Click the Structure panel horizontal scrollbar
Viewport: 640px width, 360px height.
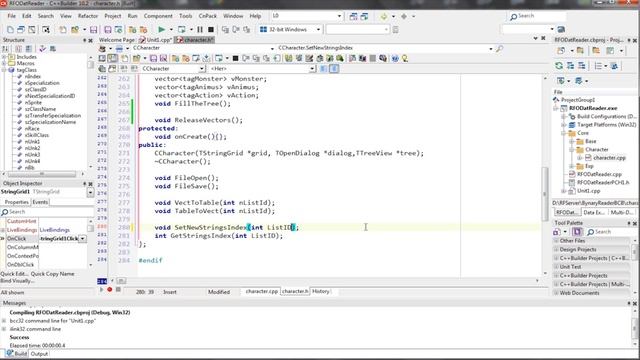point(41,174)
